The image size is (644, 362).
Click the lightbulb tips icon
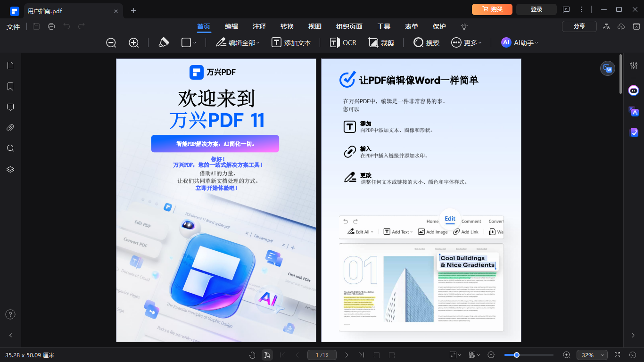[464, 26]
